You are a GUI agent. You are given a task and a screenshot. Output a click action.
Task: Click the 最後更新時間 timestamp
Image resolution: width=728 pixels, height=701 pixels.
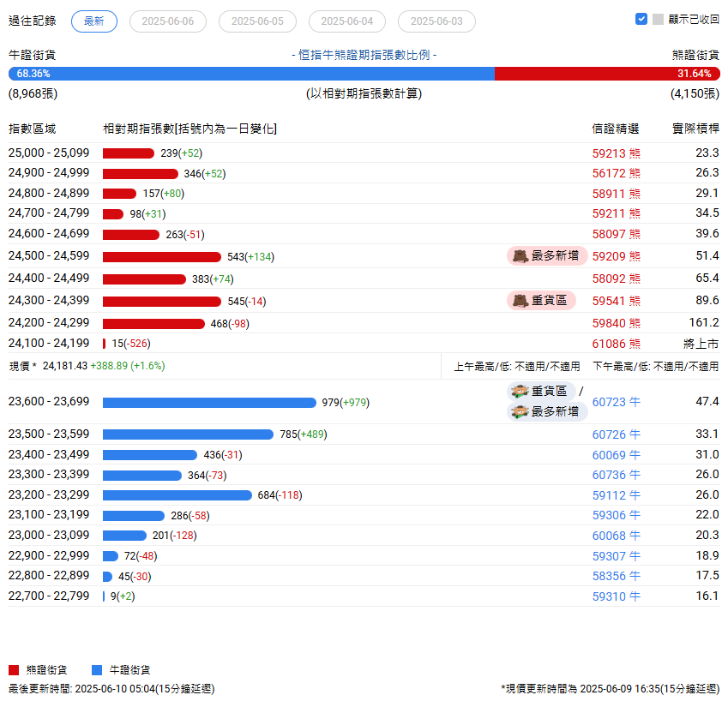(x=111, y=689)
